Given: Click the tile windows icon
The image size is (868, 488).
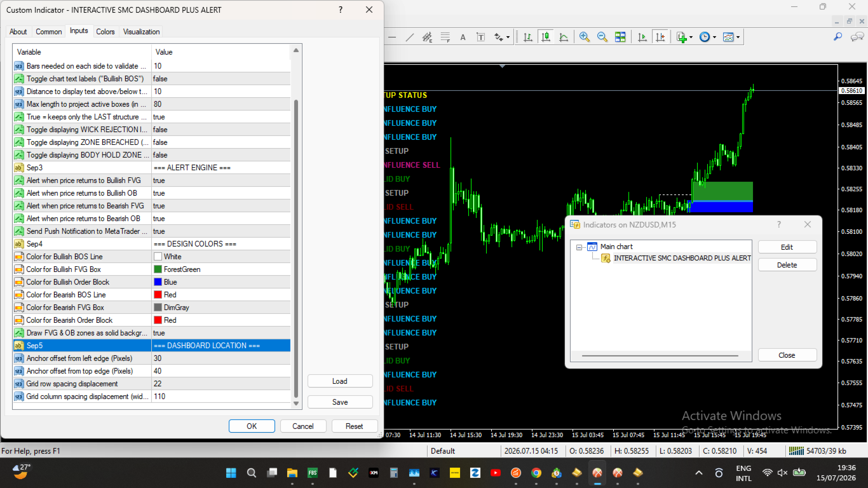Looking at the screenshot, I should (620, 37).
